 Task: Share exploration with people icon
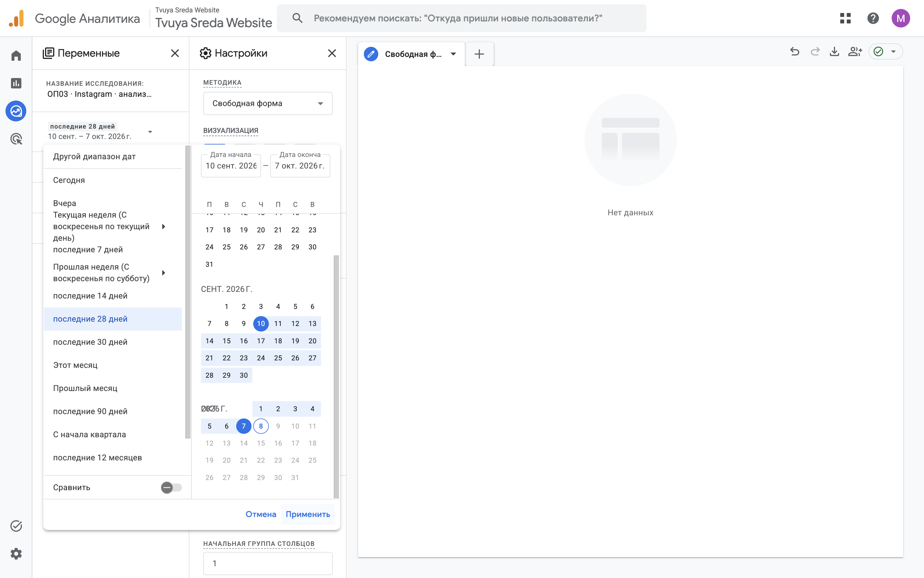click(x=855, y=52)
